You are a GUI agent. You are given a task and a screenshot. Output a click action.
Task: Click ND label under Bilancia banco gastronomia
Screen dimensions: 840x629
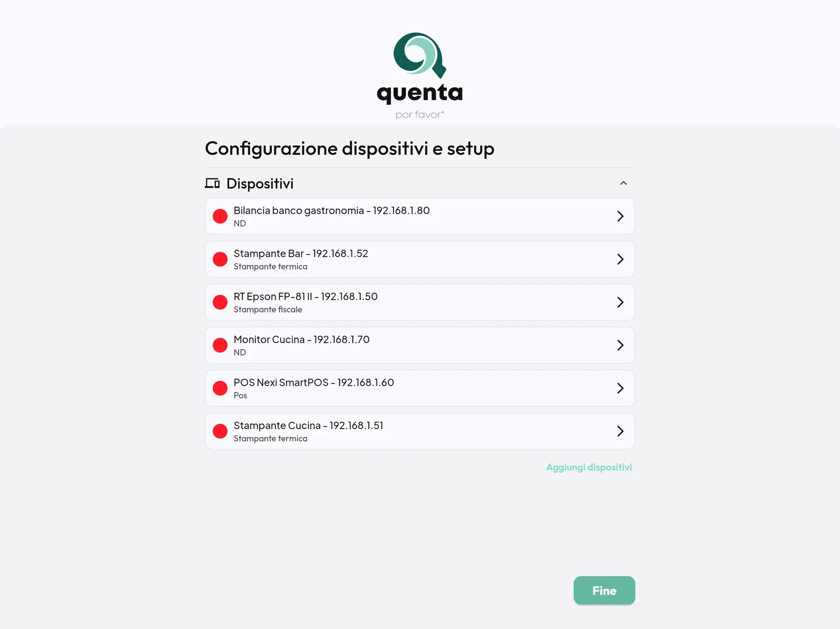click(240, 223)
